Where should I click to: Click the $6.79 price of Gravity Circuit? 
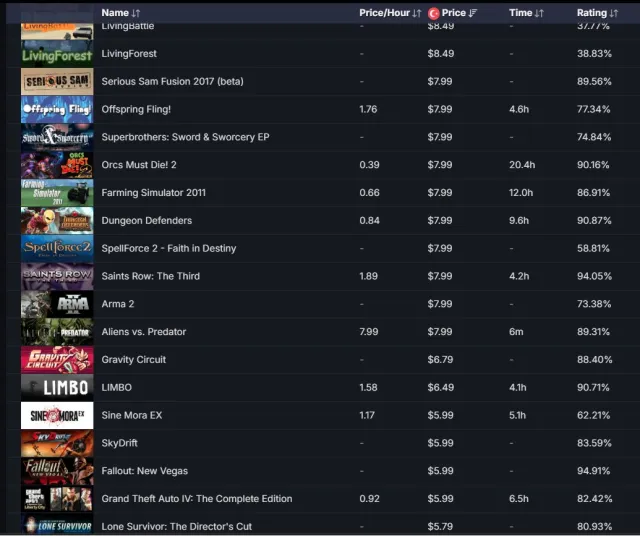click(440, 360)
